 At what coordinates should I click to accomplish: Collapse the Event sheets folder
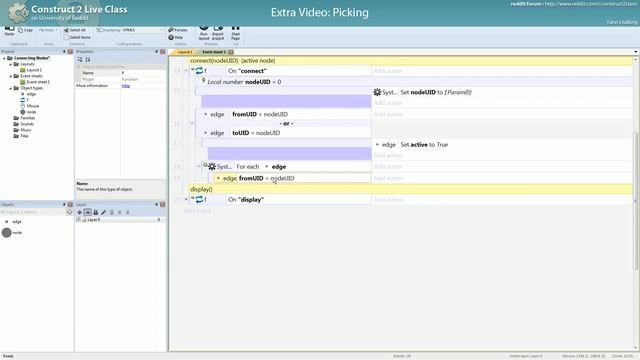(11, 76)
